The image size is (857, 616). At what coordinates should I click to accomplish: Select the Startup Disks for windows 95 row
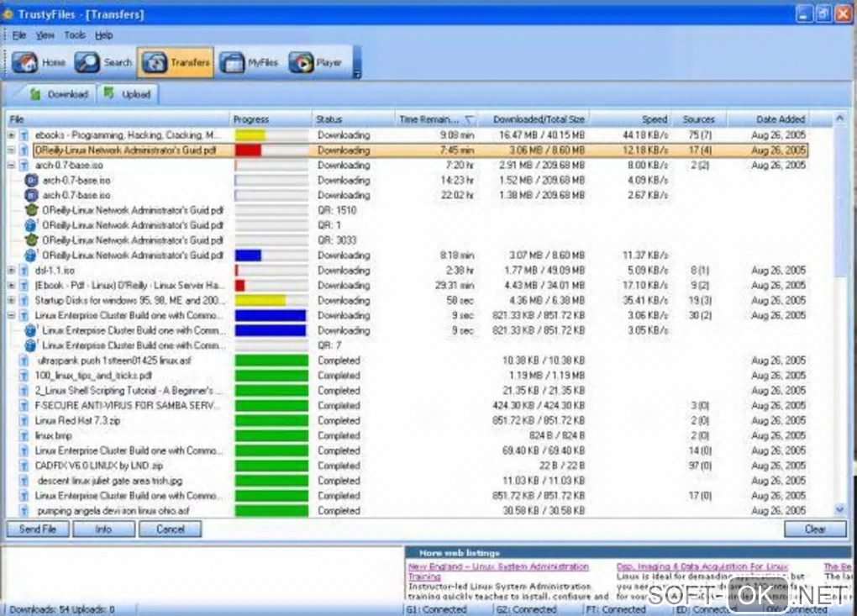(x=407, y=300)
